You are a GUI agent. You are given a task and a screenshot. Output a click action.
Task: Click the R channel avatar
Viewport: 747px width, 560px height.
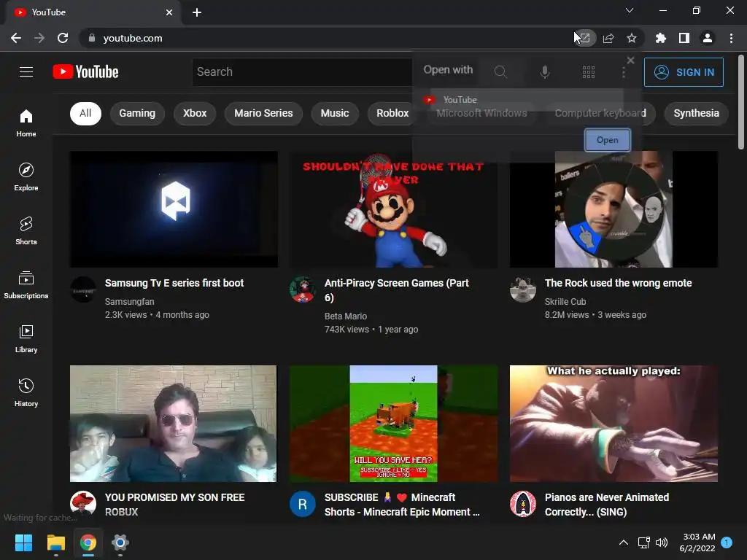click(303, 504)
